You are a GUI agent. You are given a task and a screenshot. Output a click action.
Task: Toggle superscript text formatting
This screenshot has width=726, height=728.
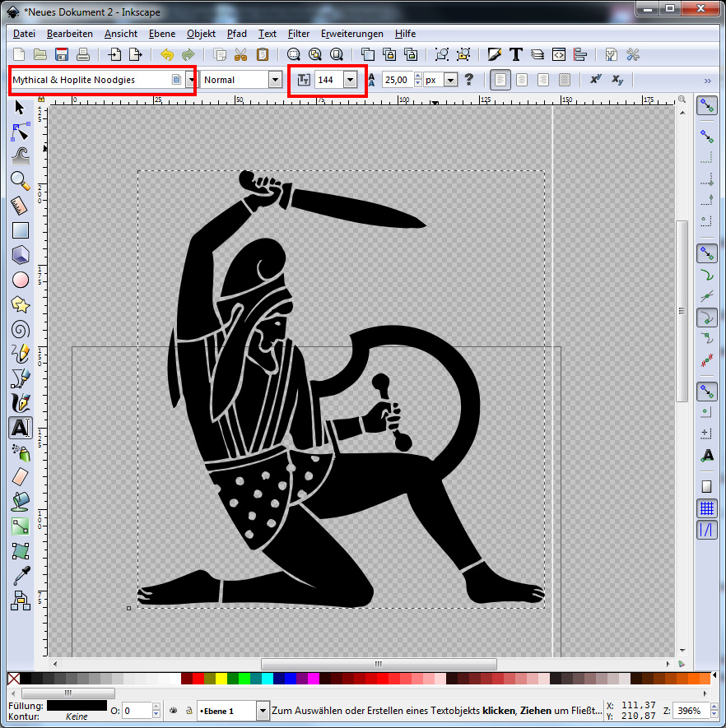click(594, 80)
